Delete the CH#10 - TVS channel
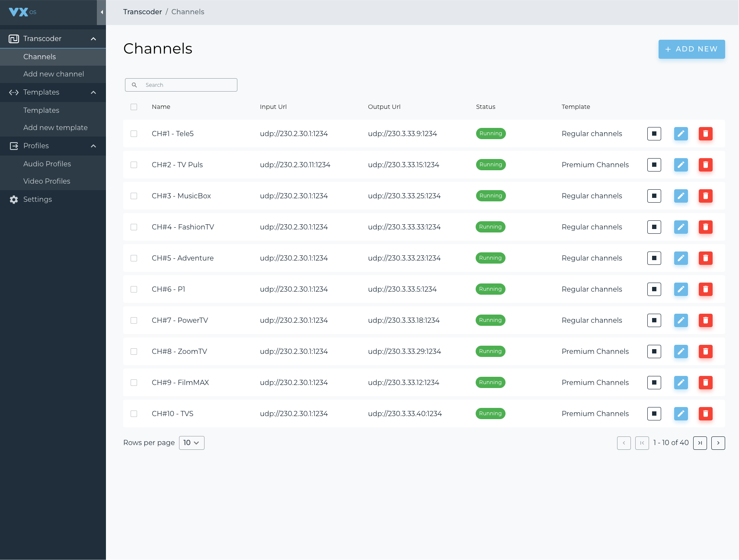The width and height of the screenshot is (739, 560). tap(705, 414)
